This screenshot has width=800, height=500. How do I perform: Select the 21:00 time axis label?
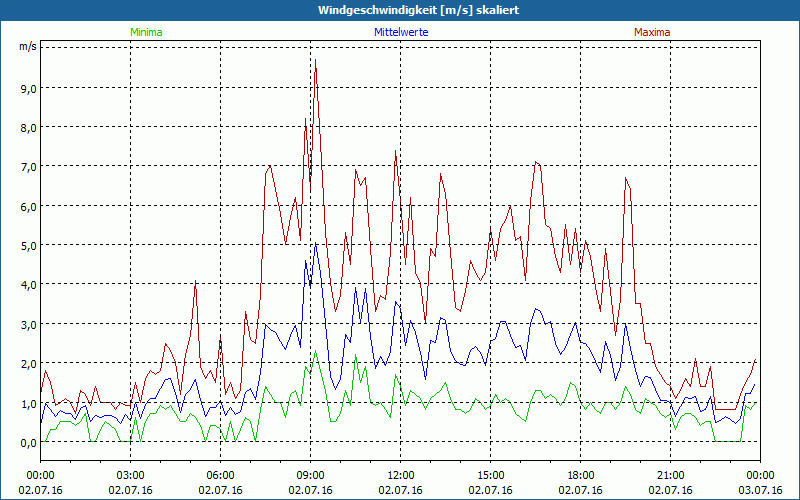671,475
